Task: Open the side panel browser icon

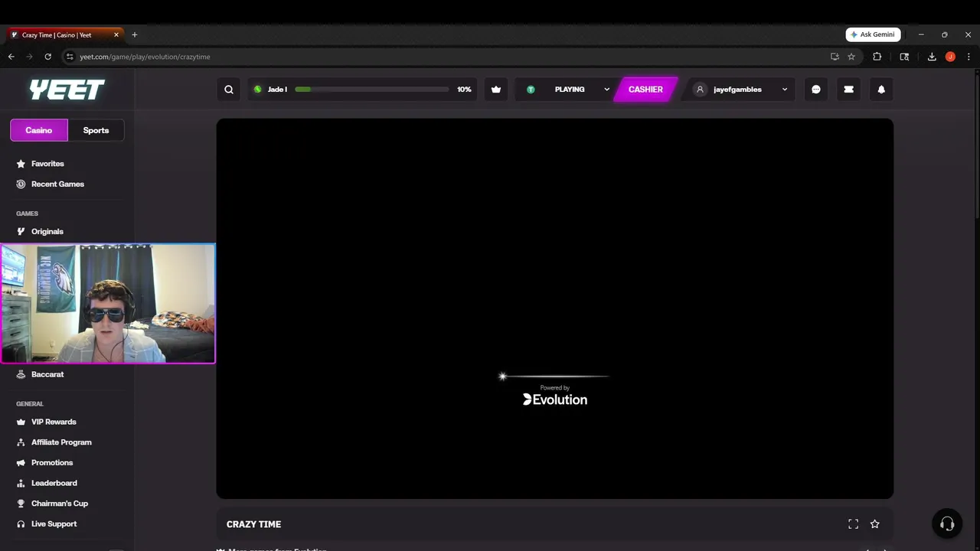Action: 904,57
